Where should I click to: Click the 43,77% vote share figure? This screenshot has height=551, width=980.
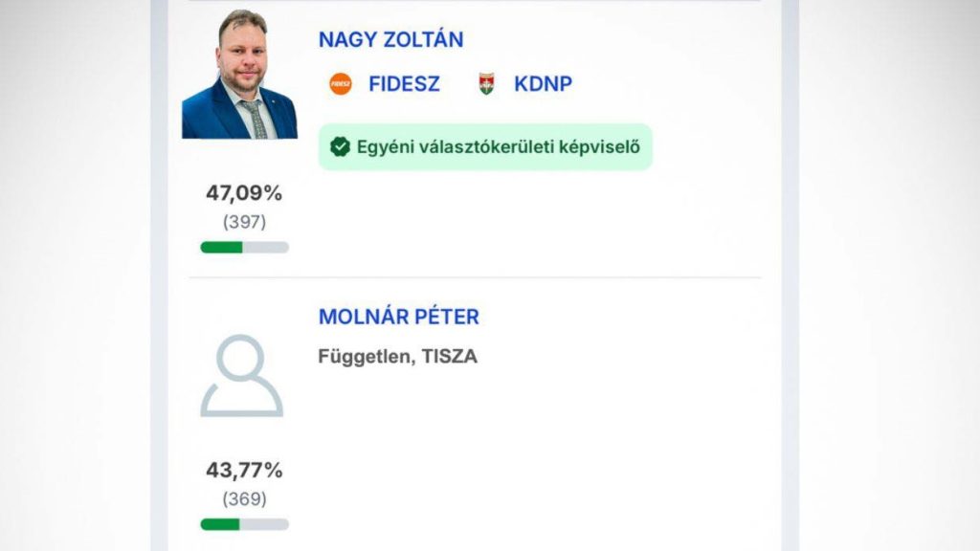pos(244,471)
